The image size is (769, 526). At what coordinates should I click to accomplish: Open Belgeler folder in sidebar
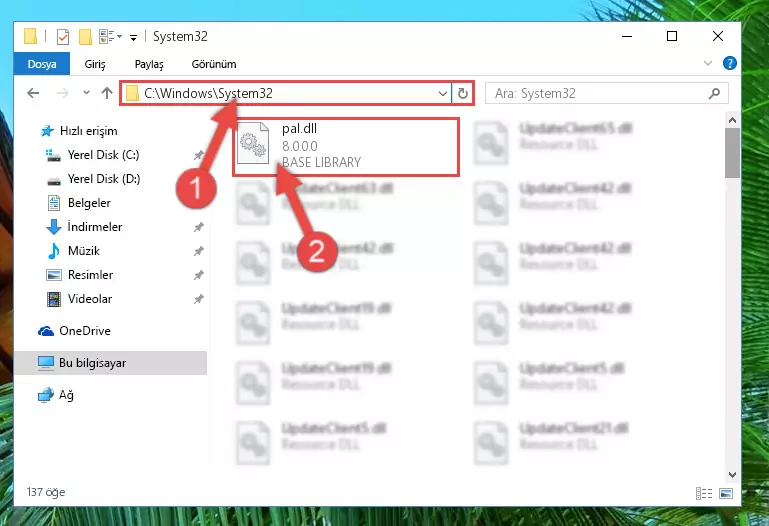(89, 203)
